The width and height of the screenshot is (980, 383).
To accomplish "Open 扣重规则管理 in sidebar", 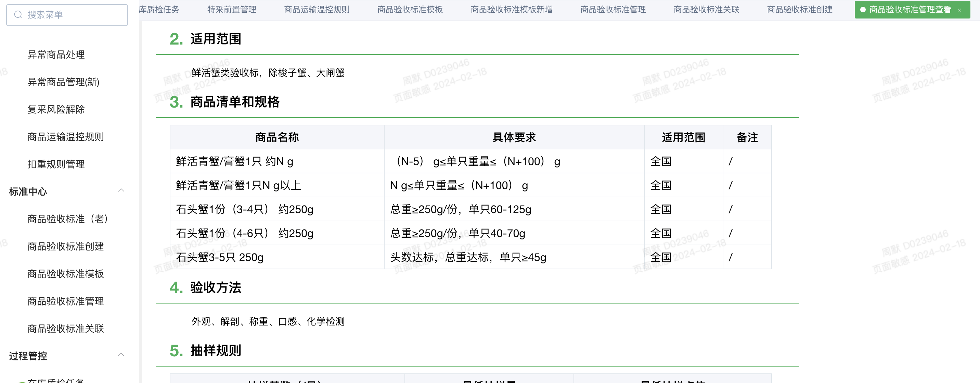I will point(56,164).
